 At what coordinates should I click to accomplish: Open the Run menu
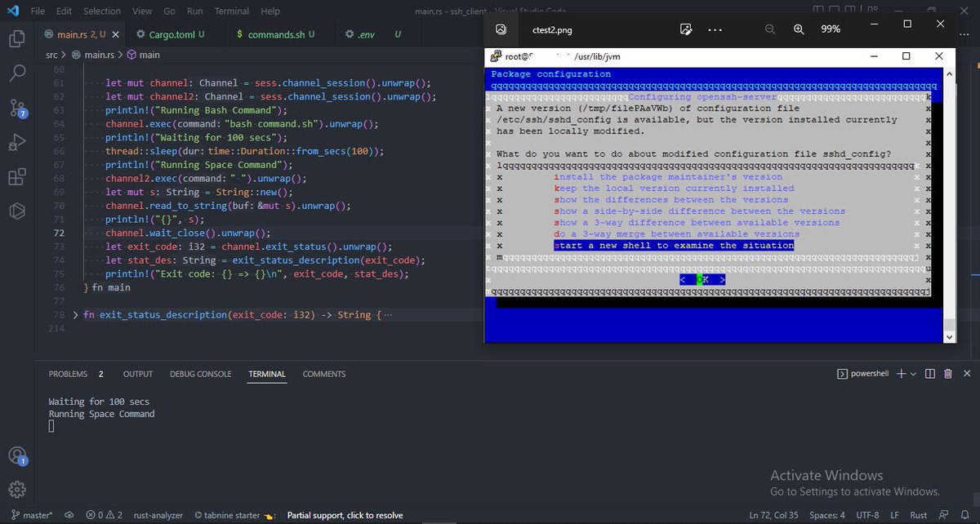pyautogui.click(x=194, y=11)
